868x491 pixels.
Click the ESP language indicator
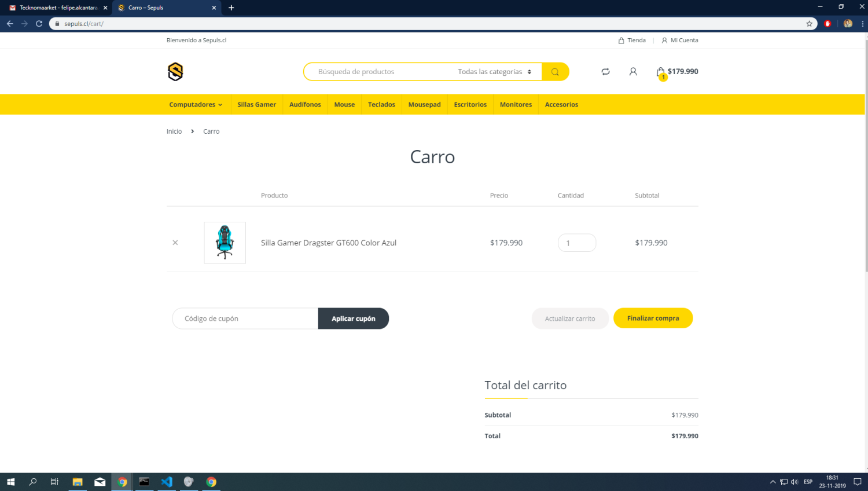808,482
